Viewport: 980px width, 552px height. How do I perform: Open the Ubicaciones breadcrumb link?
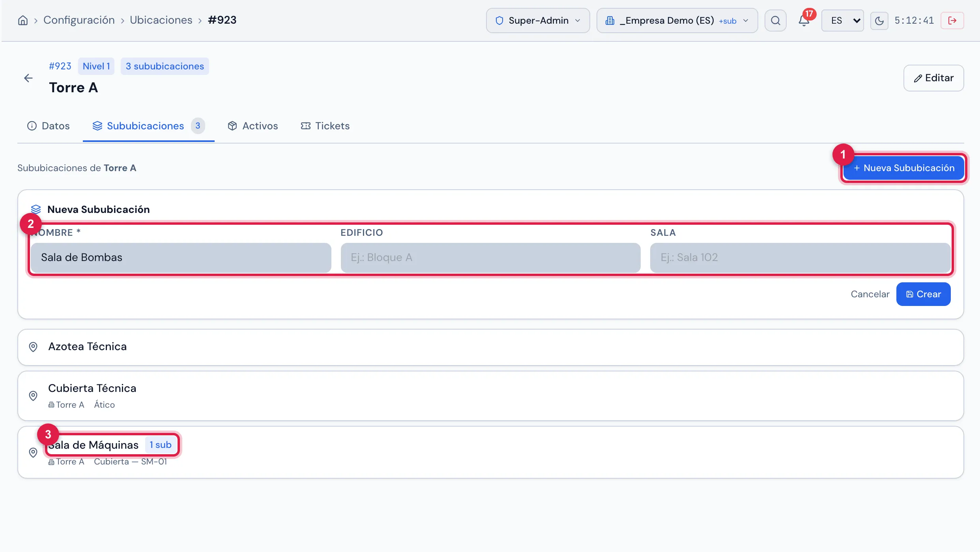161,20
